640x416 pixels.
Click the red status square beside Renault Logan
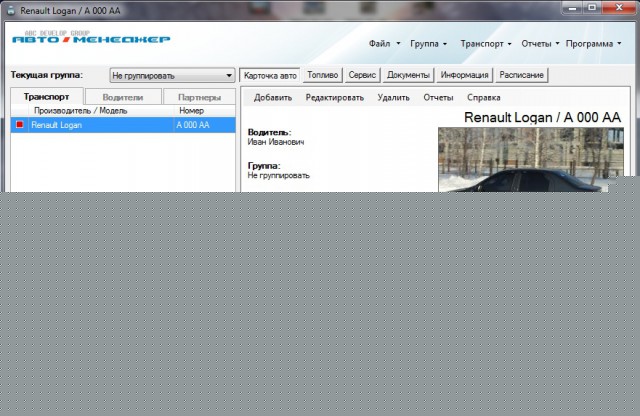(20, 125)
